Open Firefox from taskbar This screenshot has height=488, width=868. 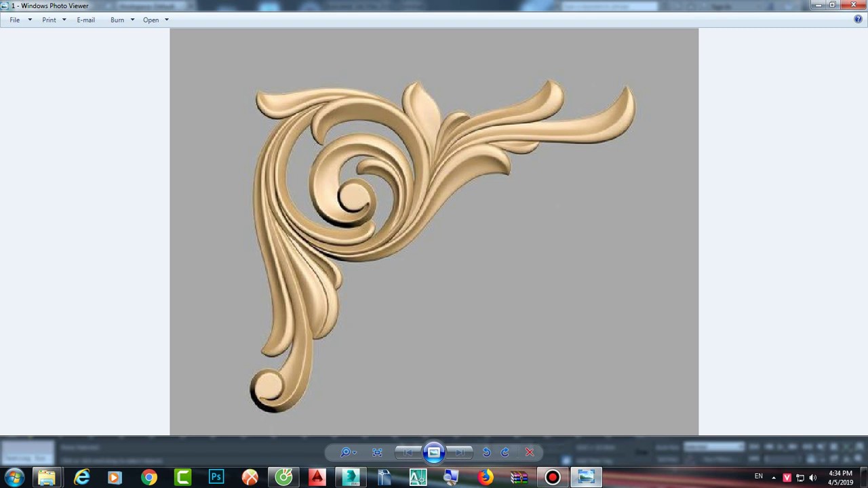486,477
